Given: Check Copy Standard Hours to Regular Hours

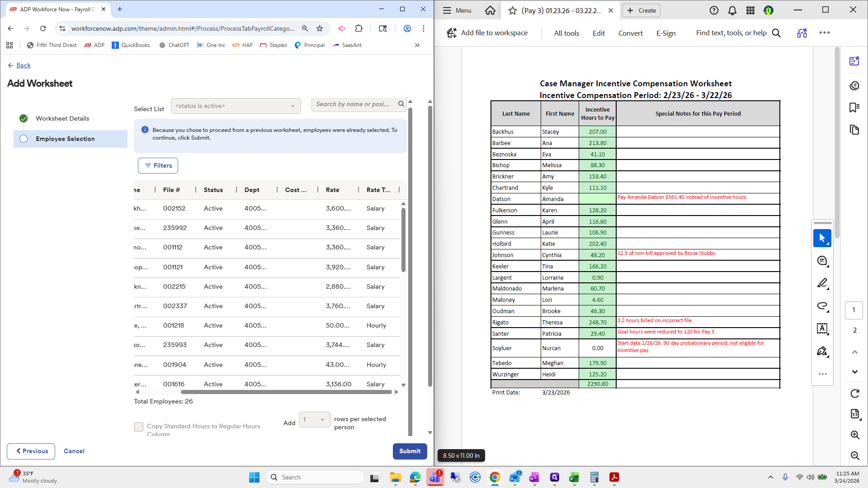Looking at the screenshot, I should click(x=139, y=427).
